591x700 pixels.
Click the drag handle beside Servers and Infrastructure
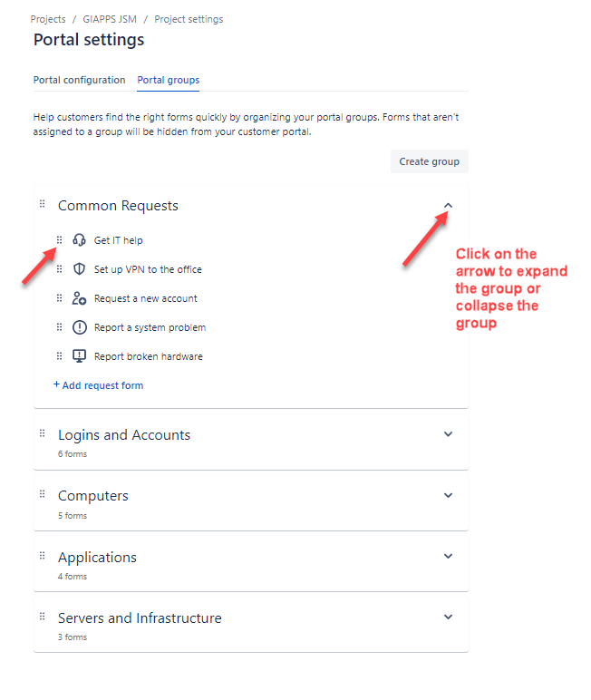click(x=42, y=617)
